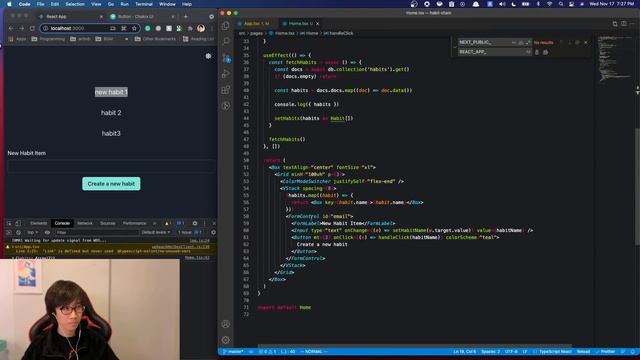The width and height of the screenshot is (640, 360).
Task: Open the Reading List
Action: point(198,39)
